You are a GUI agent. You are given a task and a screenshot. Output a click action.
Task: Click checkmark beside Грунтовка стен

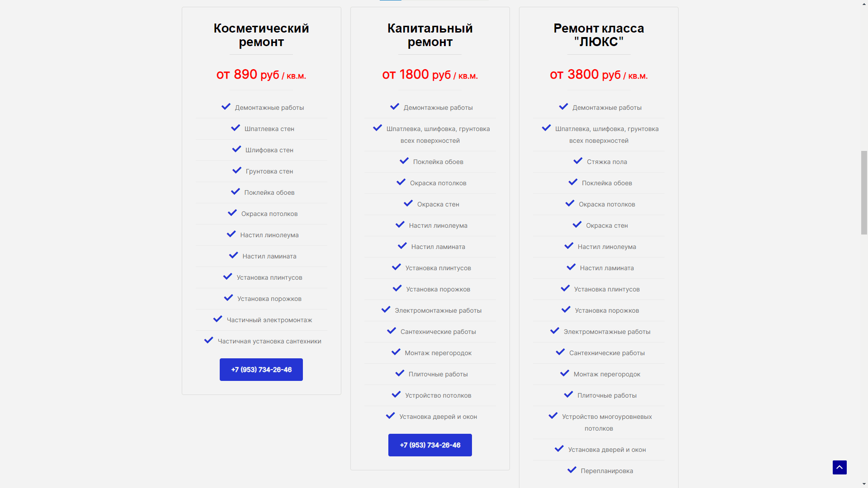coord(237,170)
